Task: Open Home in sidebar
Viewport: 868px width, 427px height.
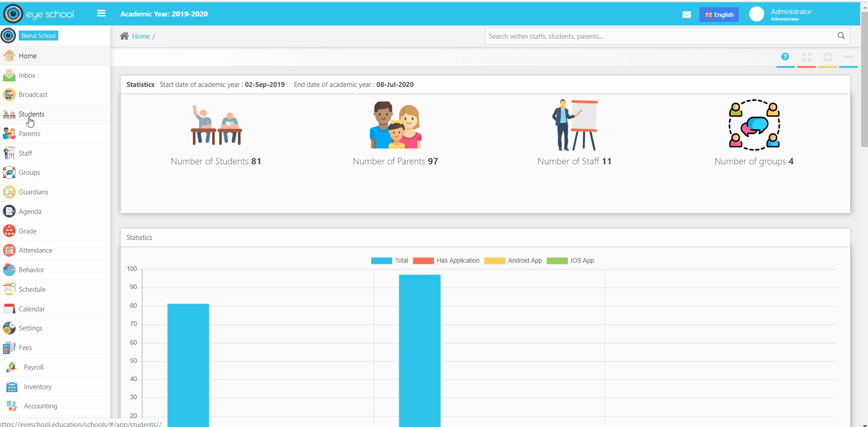Action: pyautogui.click(x=55, y=56)
